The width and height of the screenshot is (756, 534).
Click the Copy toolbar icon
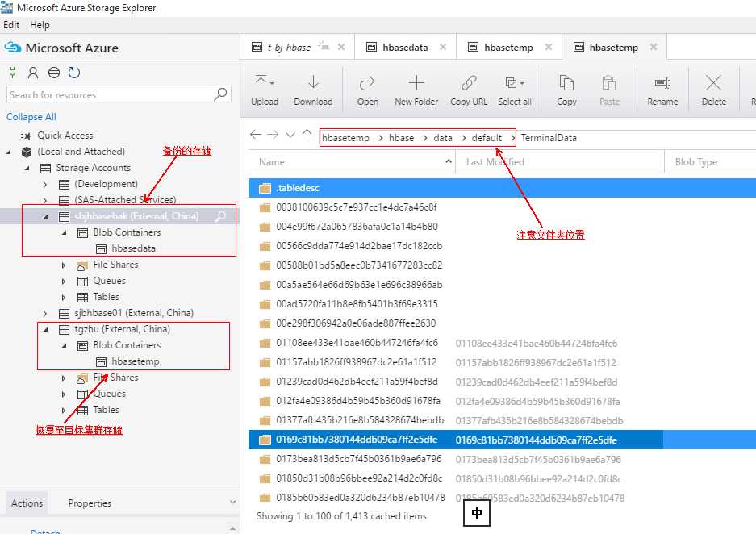pyautogui.click(x=566, y=83)
